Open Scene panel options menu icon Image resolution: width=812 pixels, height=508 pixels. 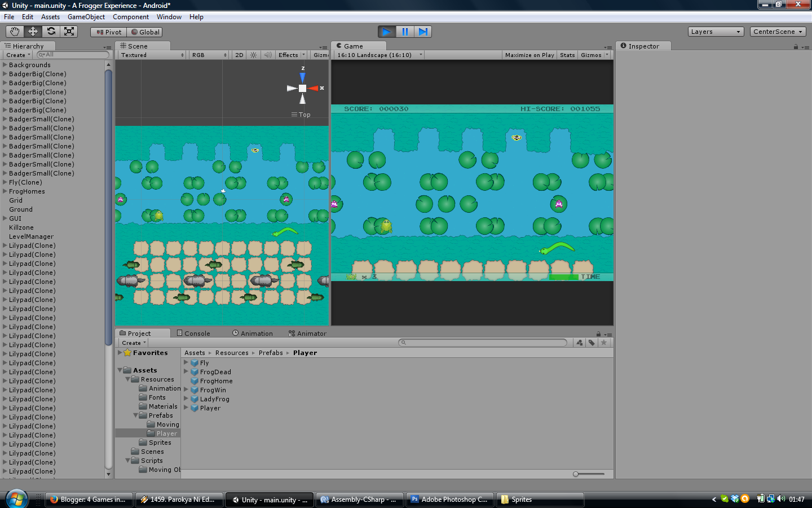(323, 47)
